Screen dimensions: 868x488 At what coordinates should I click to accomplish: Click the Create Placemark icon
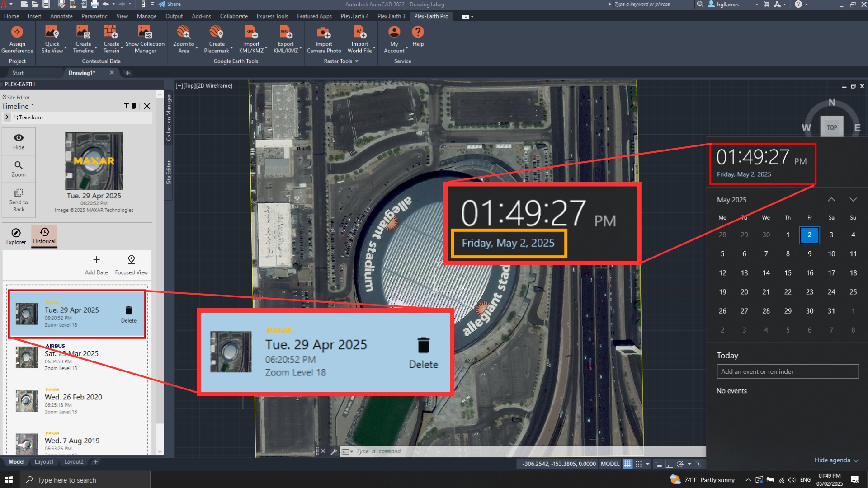217,32
